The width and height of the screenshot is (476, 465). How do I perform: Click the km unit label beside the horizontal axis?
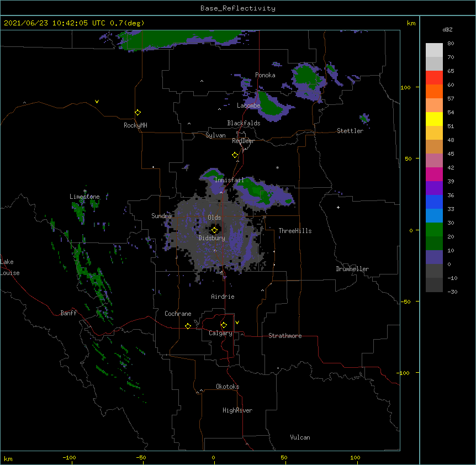point(8,459)
